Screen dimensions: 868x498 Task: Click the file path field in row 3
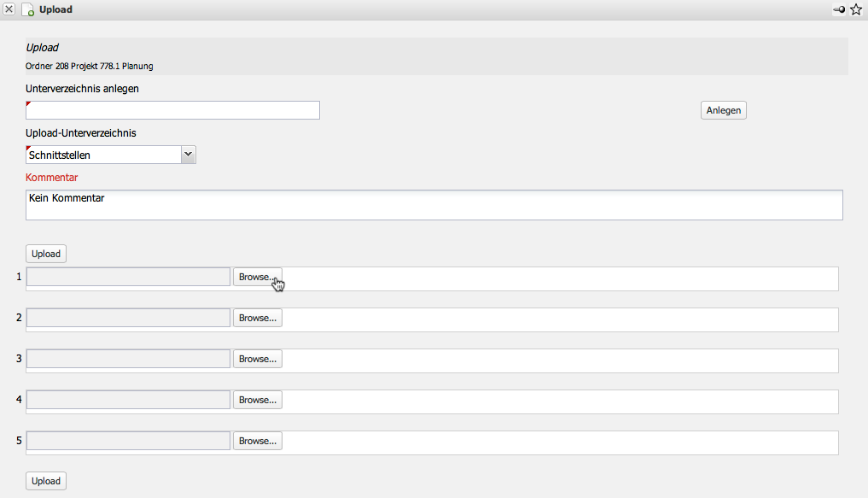pos(129,359)
